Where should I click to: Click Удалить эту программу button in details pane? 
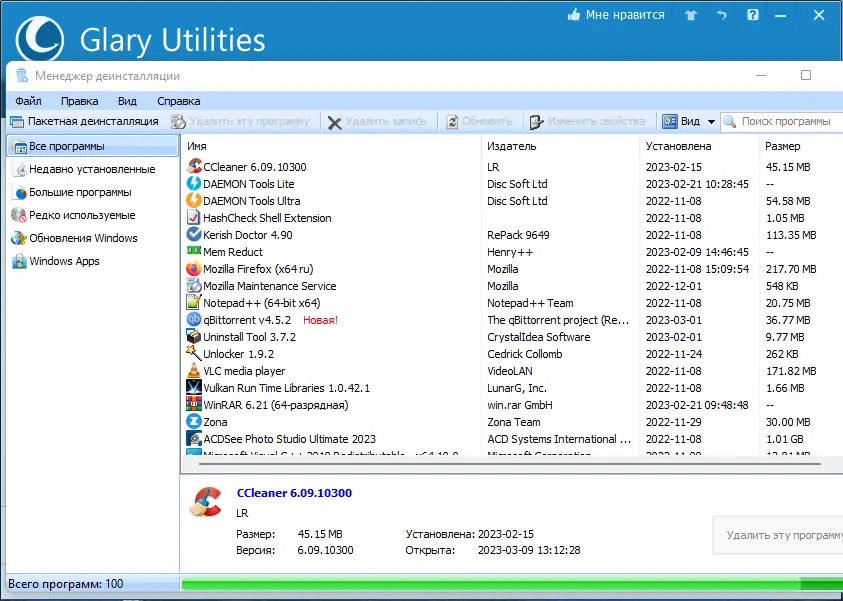(778, 535)
